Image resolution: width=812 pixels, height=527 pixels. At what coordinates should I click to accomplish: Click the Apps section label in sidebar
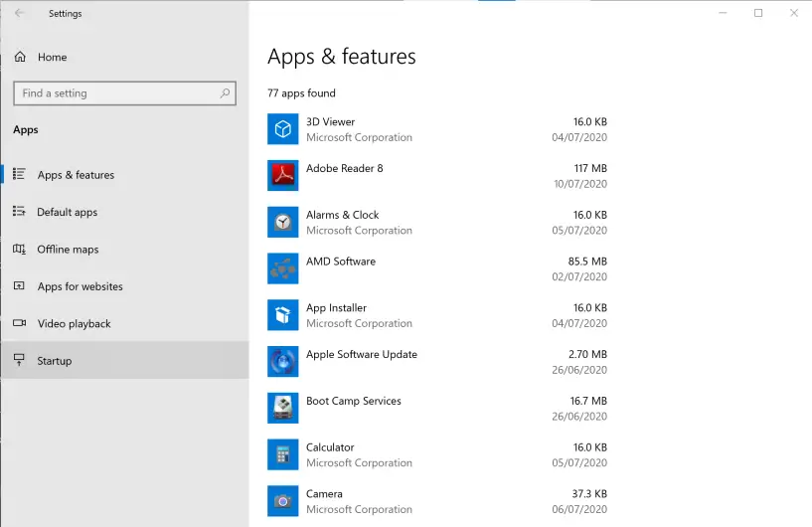pos(26,129)
